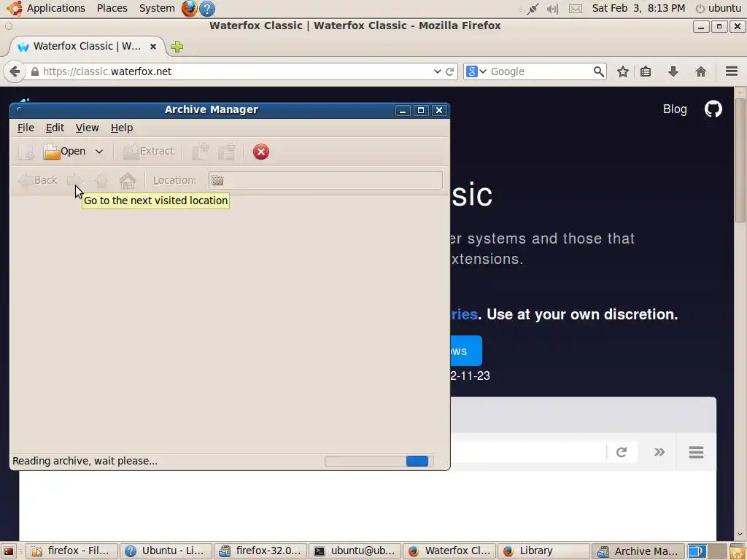This screenshot has width=747, height=560.
Task: Click the add files icon in Archive Manager
Action: [x=200, y=152]
